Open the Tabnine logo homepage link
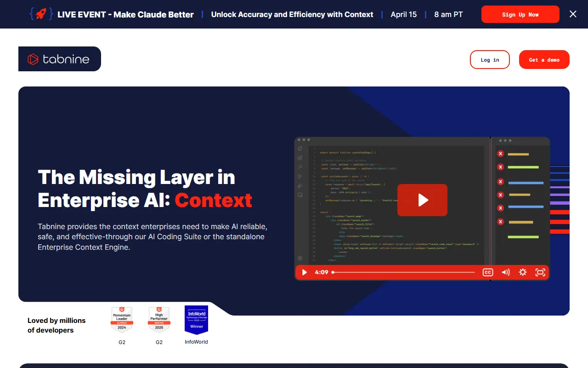 pos(59,59)
